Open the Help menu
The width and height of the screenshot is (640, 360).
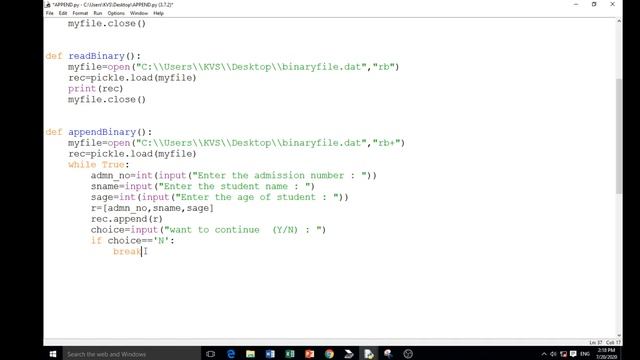click(x=158, y=13)
